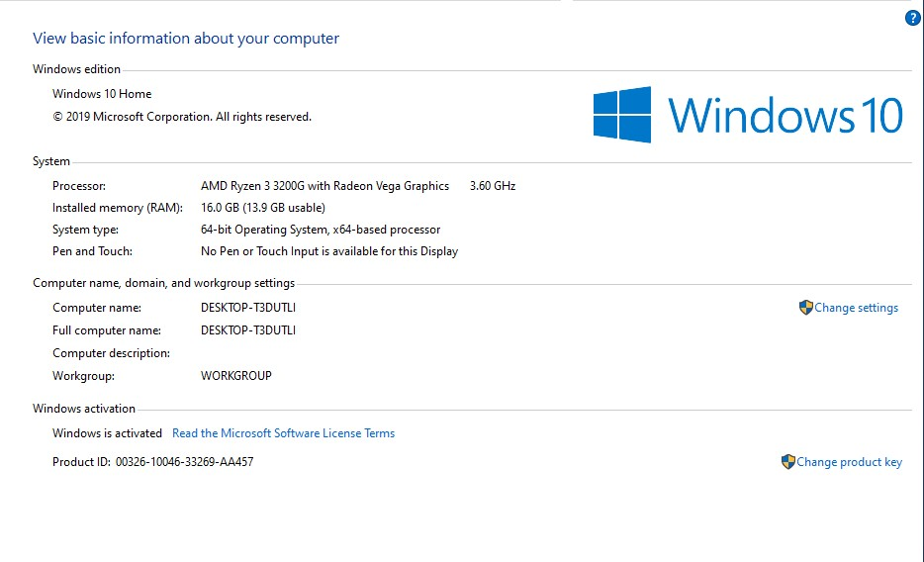This screenshot has height=562, width=924.
Task: Select the 'Windows 10 Home' edition text
Action: [102, 94]
